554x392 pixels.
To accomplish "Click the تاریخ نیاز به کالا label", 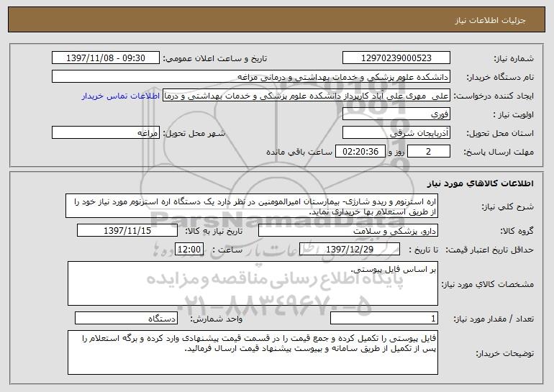I will click(214, 232).
